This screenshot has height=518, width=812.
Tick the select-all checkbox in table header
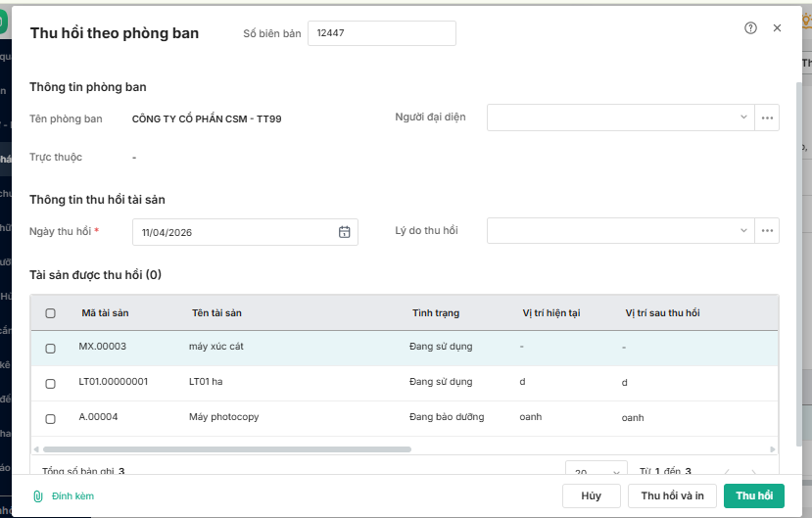click(x=51, y=313)
